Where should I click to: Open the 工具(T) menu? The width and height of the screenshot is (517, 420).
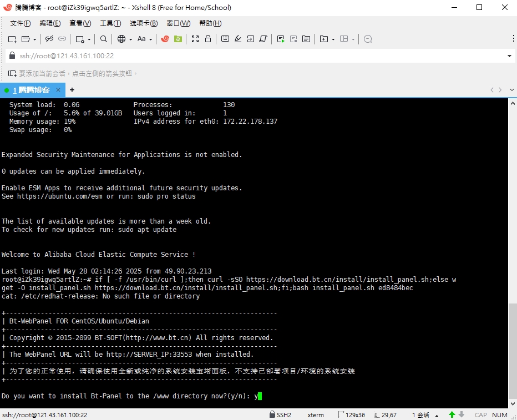(x=110, y=23)
